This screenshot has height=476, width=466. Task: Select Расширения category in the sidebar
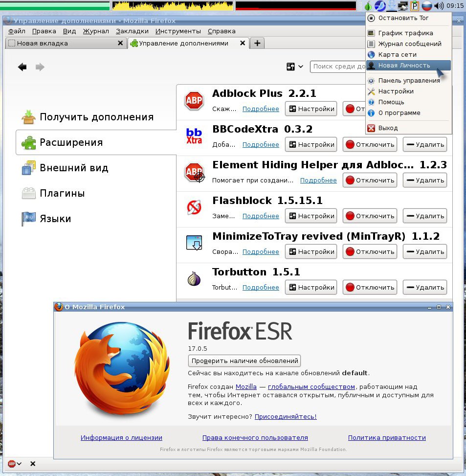[x=96, y=142]
